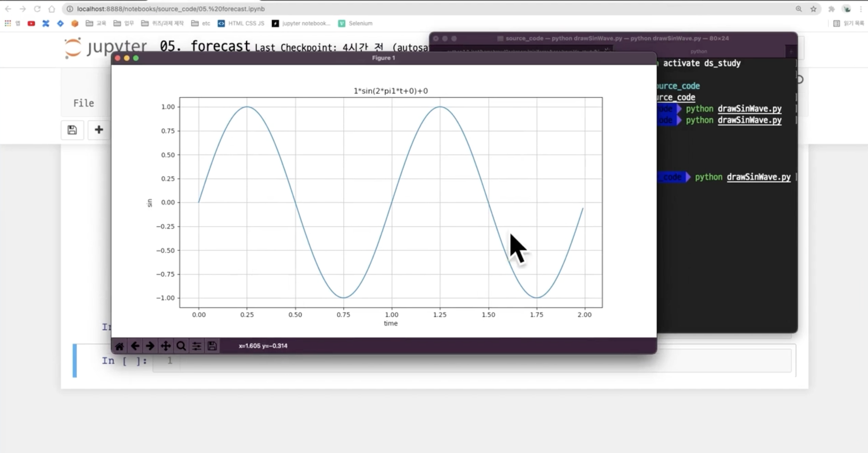The width and height of the screenshot is (868, 453).
Task: Open the etc bookmarks folder
Action: [201, 23]
